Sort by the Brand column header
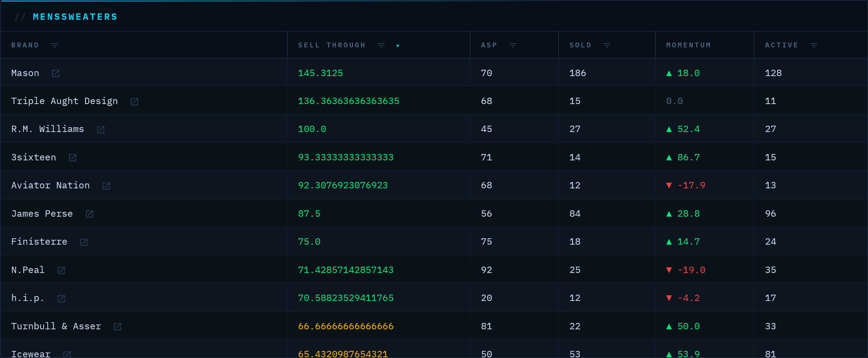Screen dimensions: 868x358 click(x=25, y=45)
